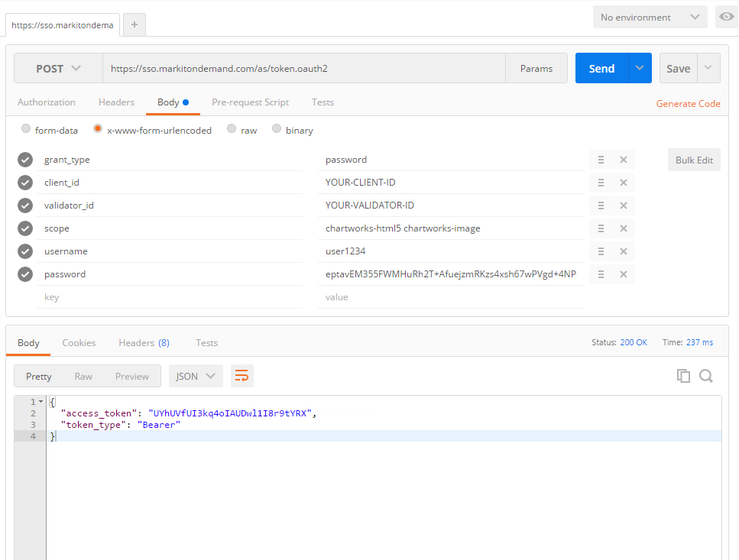739x560 pixels.
Task: Edit the YOUR-VALIDATOR-ID value field
Action: (x=451, y=206)
